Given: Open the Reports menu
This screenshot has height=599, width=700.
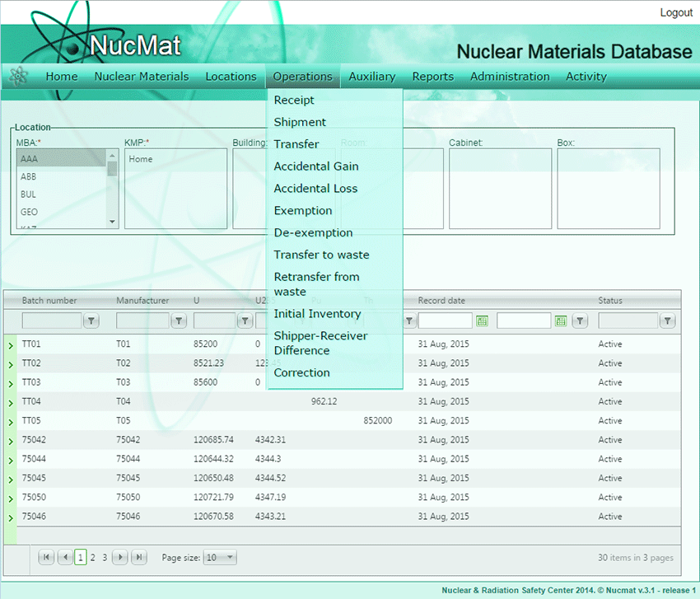Looking at the screenshot, I should [432, 77].
